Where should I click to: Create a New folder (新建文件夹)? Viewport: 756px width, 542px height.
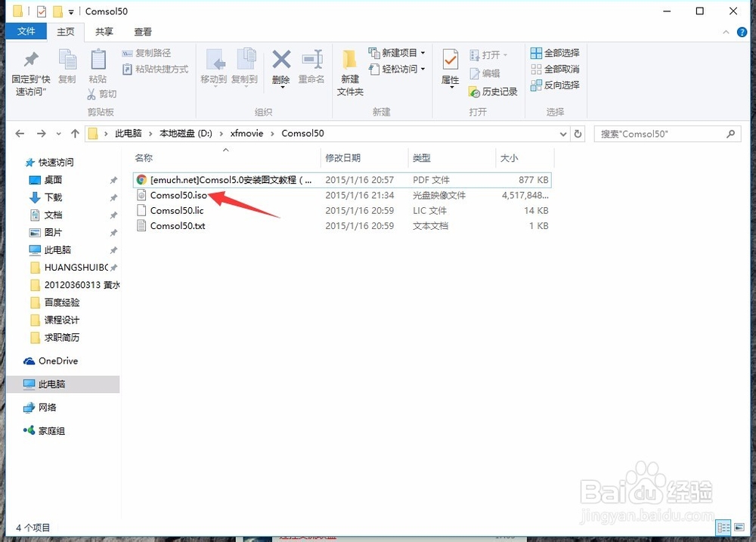[350, 73]
